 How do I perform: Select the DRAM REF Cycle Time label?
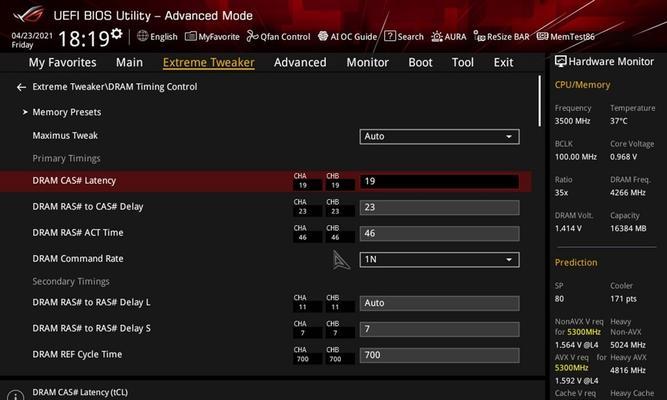(77, 354)
